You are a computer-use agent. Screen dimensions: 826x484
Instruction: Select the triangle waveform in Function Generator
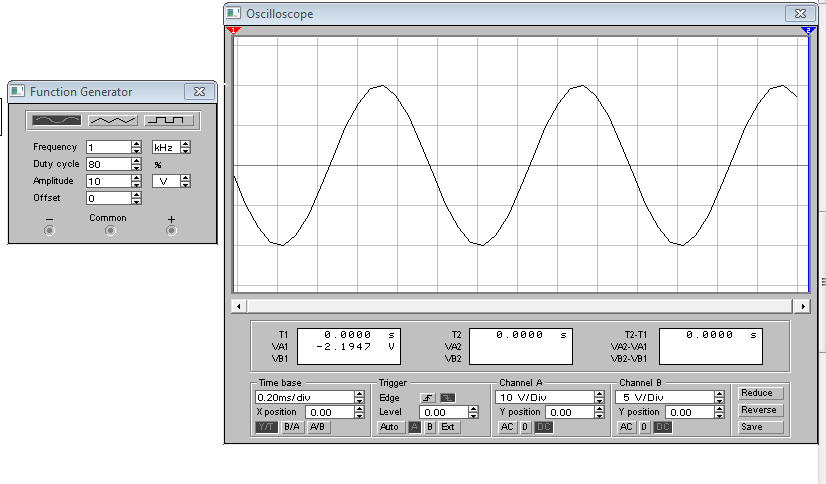pyautogui.click(x=113, y=121)
